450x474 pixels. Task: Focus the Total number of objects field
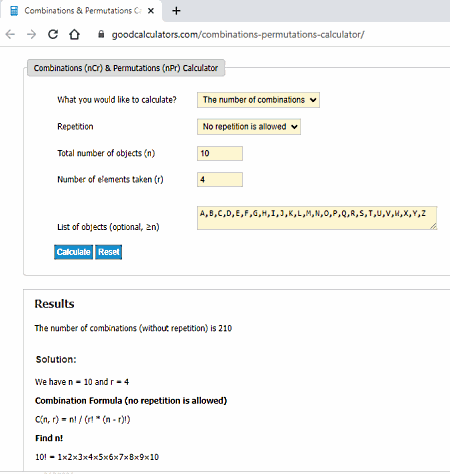pos(220,153)
